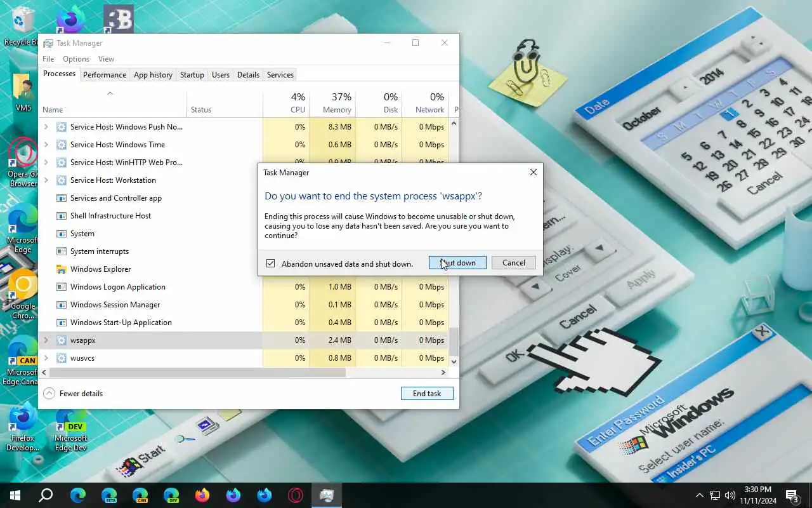Switch to the Services tab
This screenshot has width=812, height=508.
(280, 75)
